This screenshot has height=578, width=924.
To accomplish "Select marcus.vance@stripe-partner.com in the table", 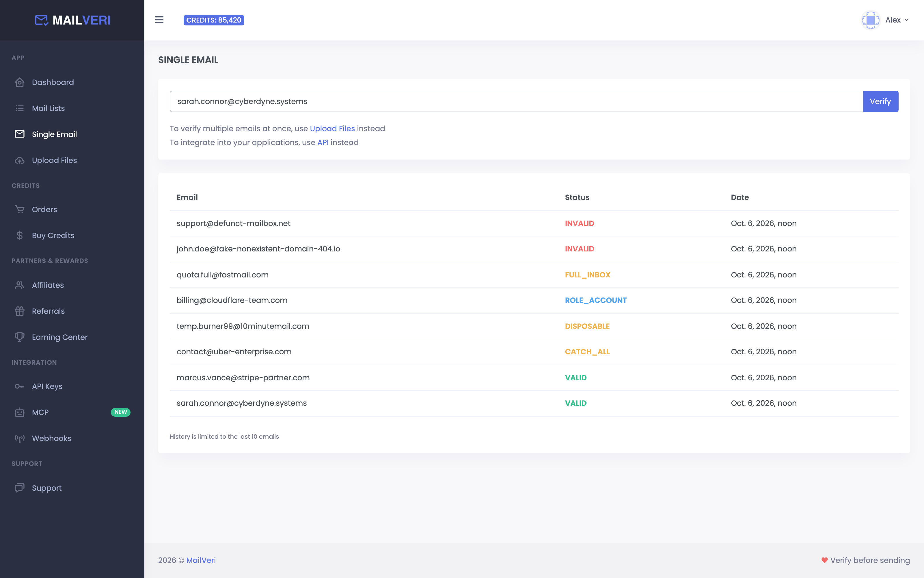I will point(243,378).
